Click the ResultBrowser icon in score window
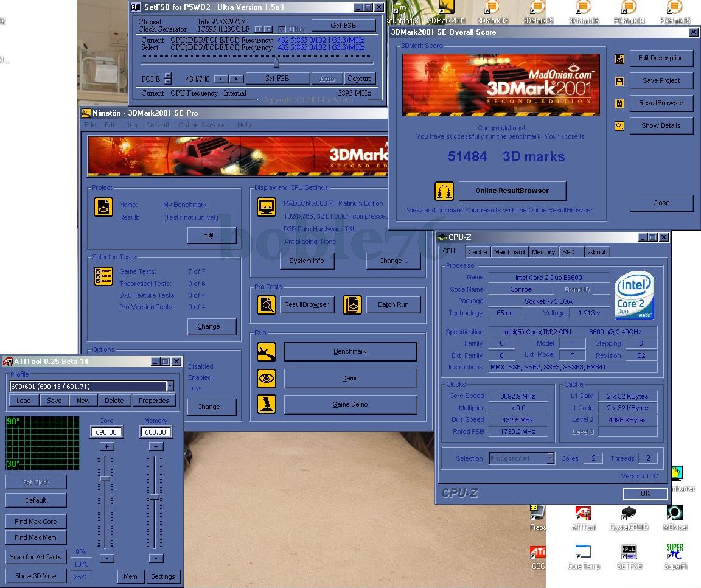Screen dimensions: 701x588 coord(619,103)
